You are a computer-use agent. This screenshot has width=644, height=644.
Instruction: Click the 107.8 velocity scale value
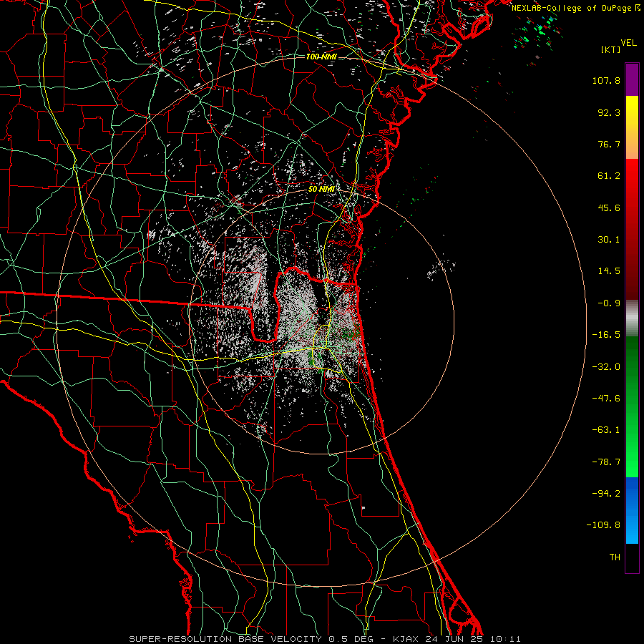(x=606, y=80)
